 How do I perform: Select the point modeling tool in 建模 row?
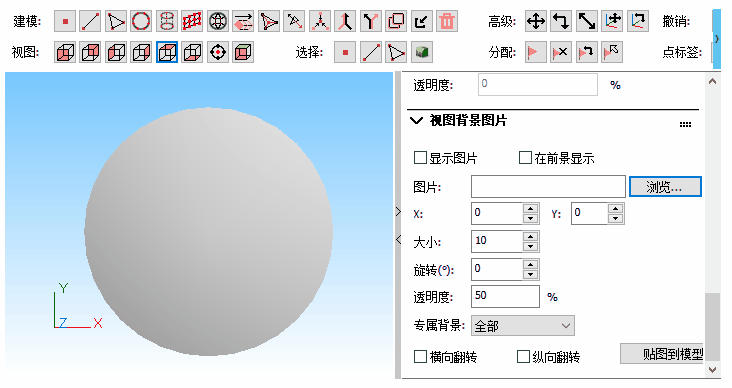coord(65,21)
